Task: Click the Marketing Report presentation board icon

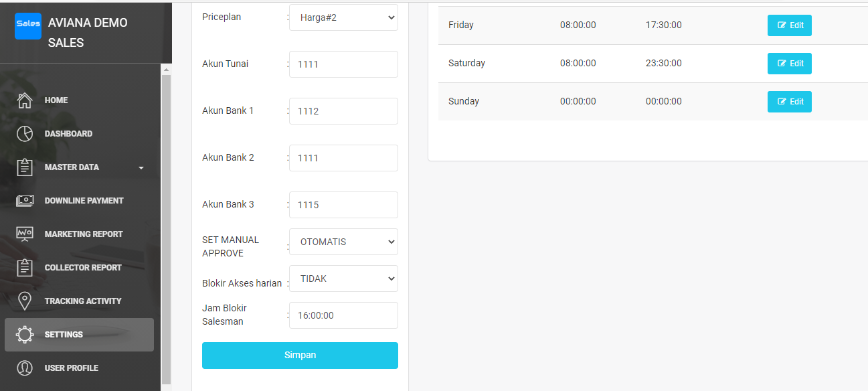Action: (x=25, y=234)
